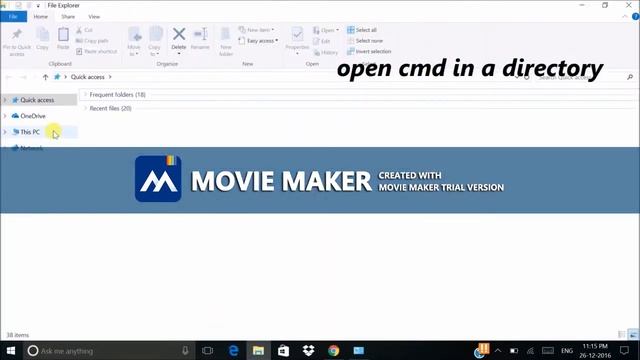Click the Copy path command
Screen dimensions: 640x360
[x=92, y=41]
